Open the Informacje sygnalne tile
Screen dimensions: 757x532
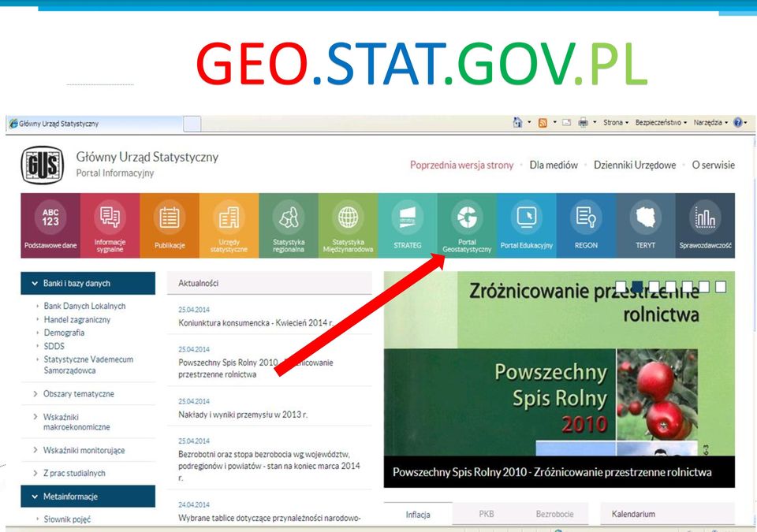click(x=110, y=225)
